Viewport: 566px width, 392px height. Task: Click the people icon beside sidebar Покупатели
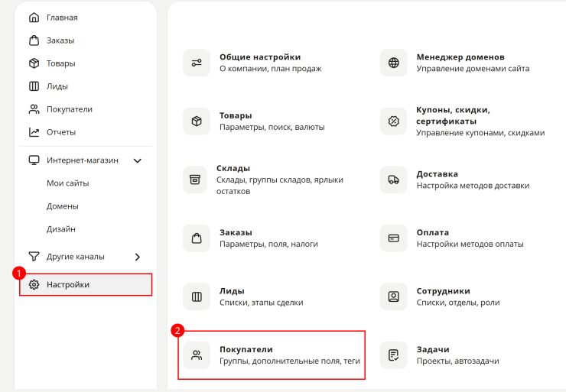pyautogui.click(x=34, y=109)
